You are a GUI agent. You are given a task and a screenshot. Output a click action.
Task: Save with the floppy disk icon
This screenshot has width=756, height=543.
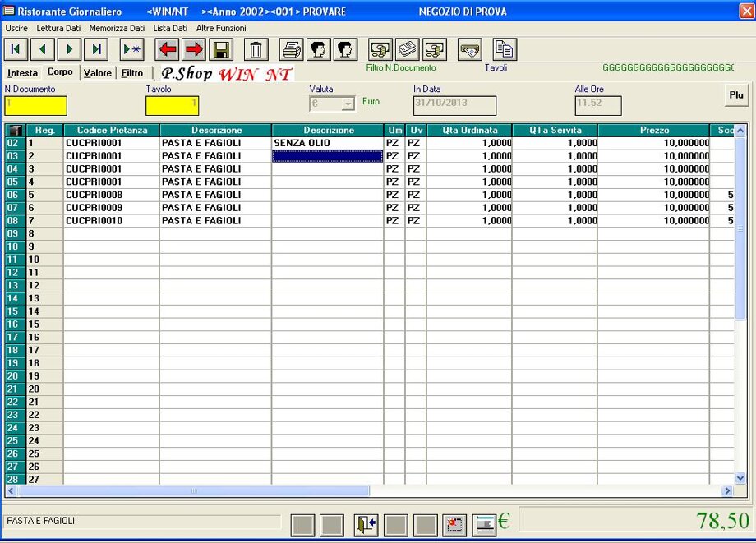221,49
